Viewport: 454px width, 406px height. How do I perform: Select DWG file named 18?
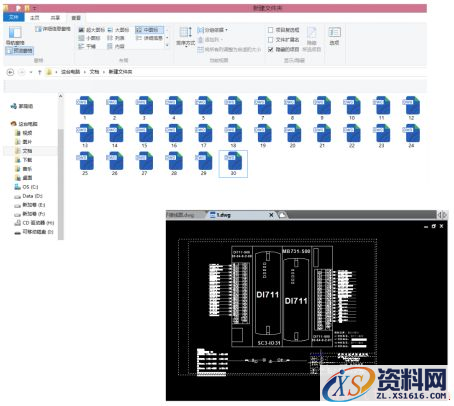(x=233, y=136)
